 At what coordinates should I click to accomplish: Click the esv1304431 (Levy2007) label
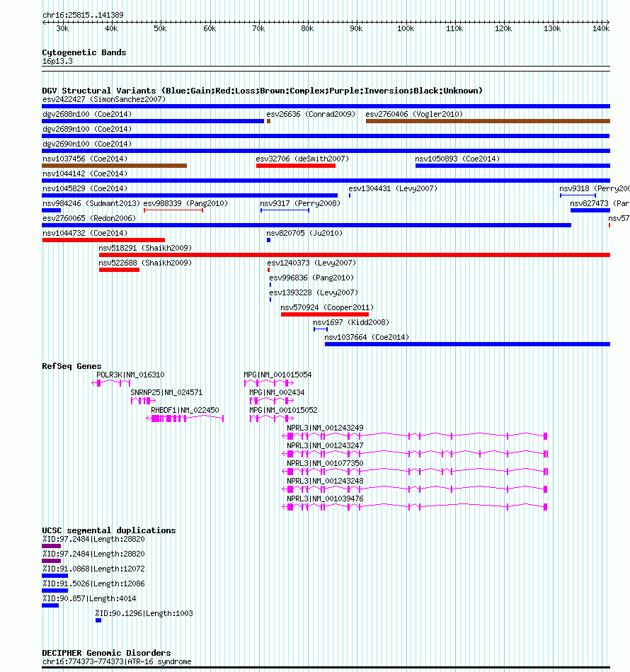(x=393, y=188)
